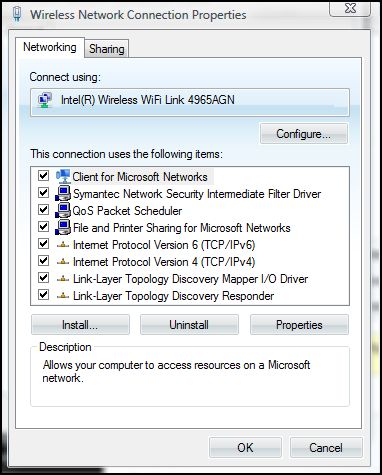Uncheck File and Printer Sharing checkbox
Screen dimensions: 382x475
click(43, 227)
